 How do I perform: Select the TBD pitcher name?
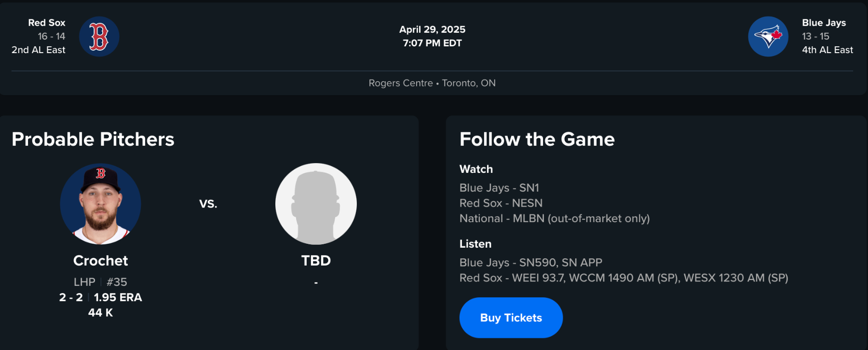[x=316, y=261]
